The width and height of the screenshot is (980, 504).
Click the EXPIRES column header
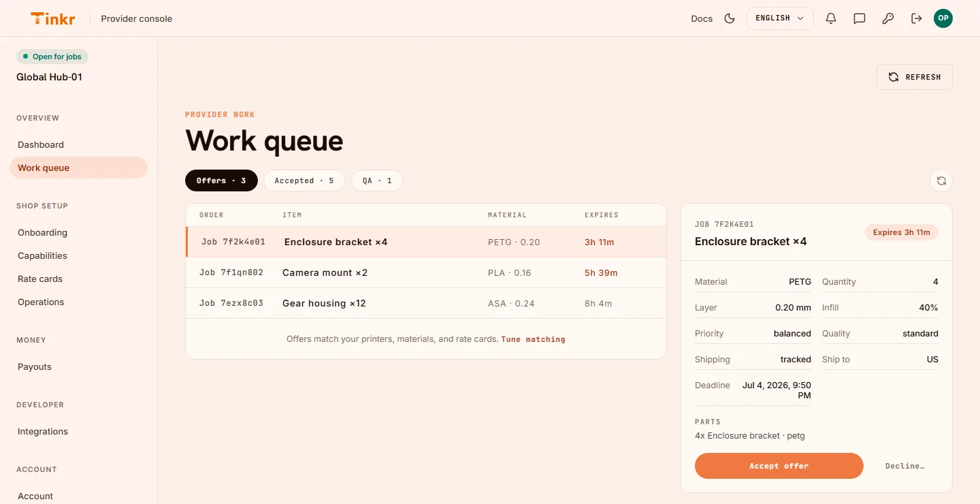602,215
